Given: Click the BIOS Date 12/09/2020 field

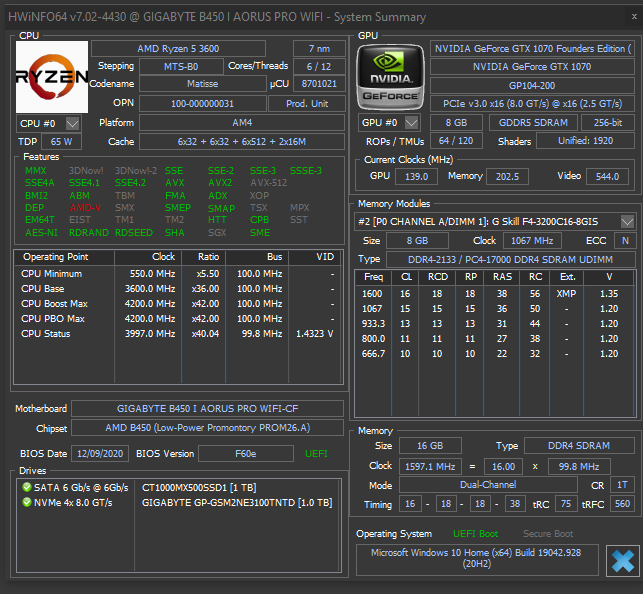Looking at the screenshot, I should (100, 454).
